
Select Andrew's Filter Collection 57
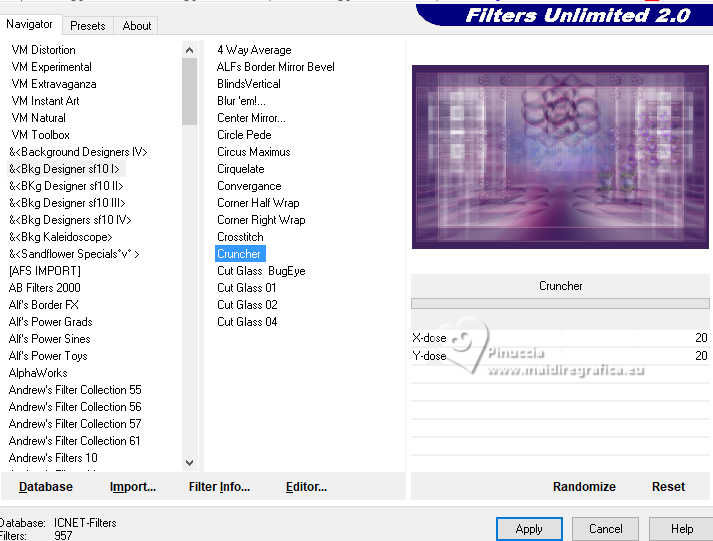(75, 424)
